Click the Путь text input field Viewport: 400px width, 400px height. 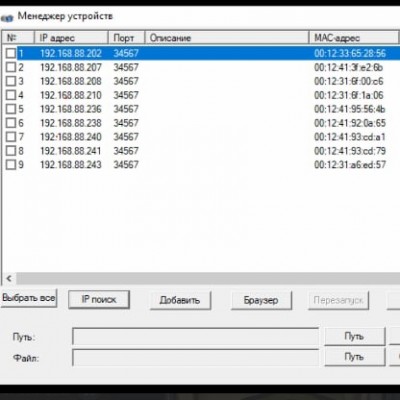195,337
